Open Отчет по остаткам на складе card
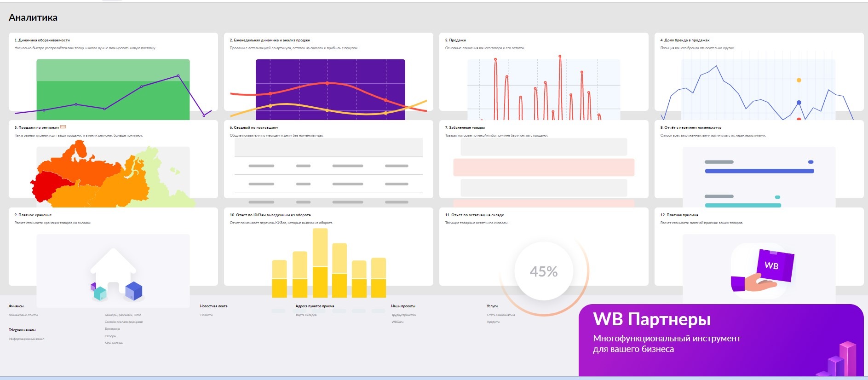Screen dimensions: 868x380 [544, 247]
